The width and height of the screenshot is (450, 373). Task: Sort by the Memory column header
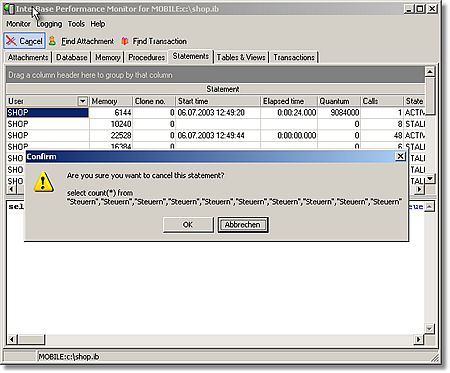tap(111, 101)
